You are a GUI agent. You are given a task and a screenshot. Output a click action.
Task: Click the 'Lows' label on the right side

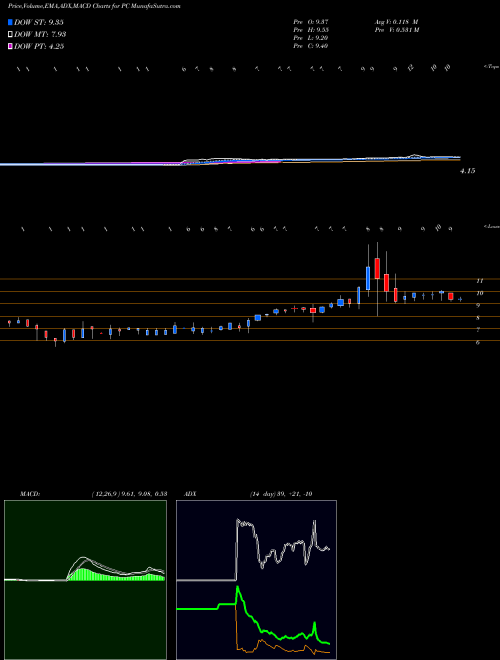491,226
